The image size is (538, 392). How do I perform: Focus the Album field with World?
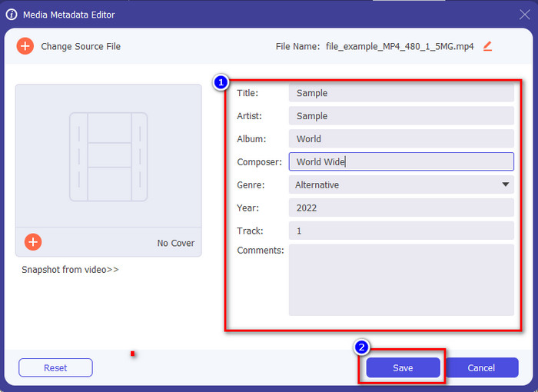pyautogui.click(x=400, y=139)
